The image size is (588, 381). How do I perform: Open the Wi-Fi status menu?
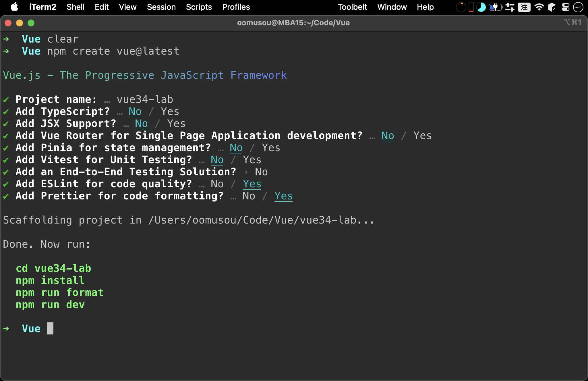[539, 7]
